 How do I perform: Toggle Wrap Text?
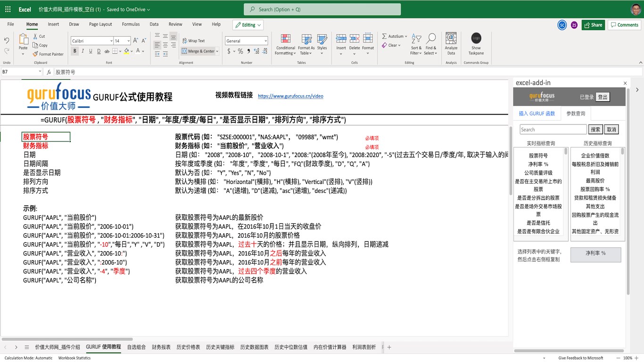pos(193,41)
